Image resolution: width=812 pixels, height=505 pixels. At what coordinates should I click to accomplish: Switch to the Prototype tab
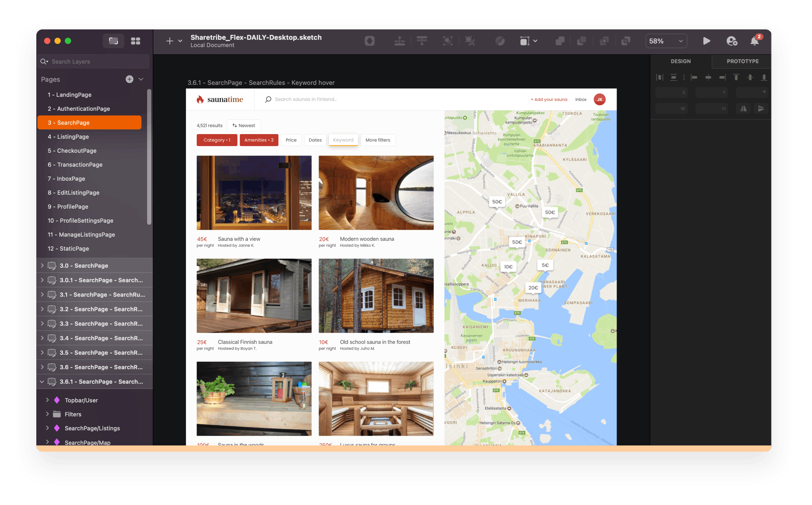coord(742,61)
